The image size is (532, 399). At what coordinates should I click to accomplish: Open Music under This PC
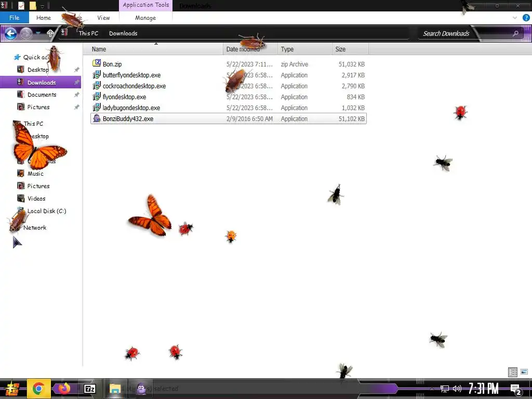pyautogui.click(x=35, y=174)
